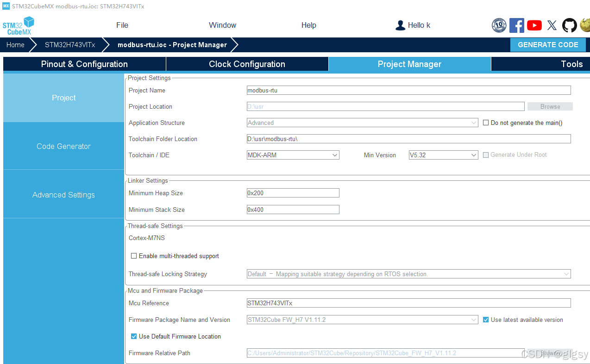
Task: Open the GitHub icon link
Action: (569, 25)
